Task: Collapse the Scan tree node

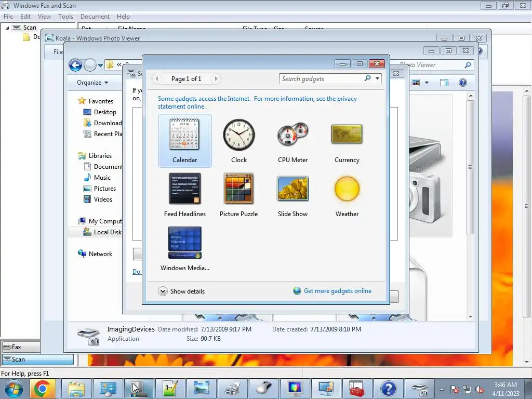Action: tap(7, 28)
